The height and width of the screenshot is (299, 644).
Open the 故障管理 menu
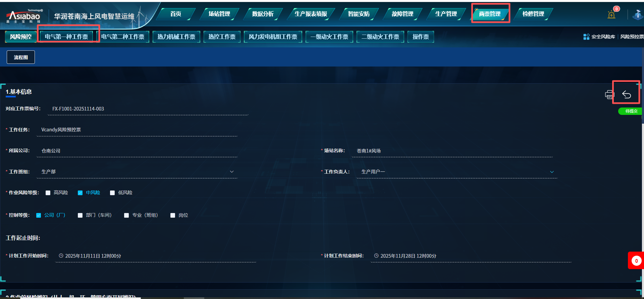click(402, 14)
